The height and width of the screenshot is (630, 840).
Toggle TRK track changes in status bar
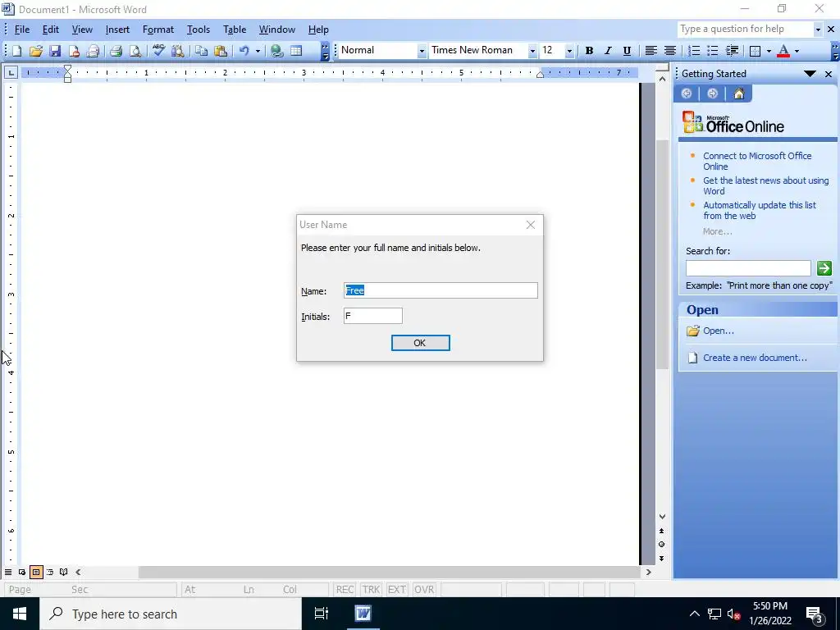point(371,589)
